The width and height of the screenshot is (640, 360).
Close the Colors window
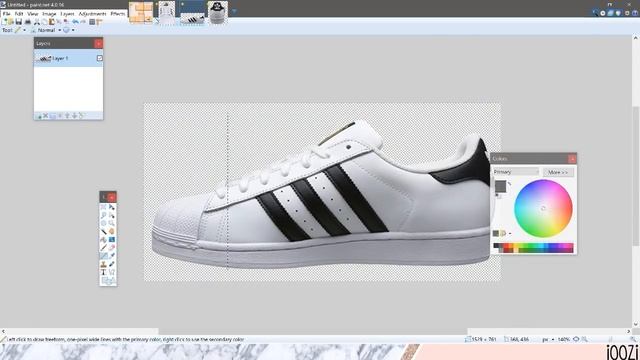572,158
